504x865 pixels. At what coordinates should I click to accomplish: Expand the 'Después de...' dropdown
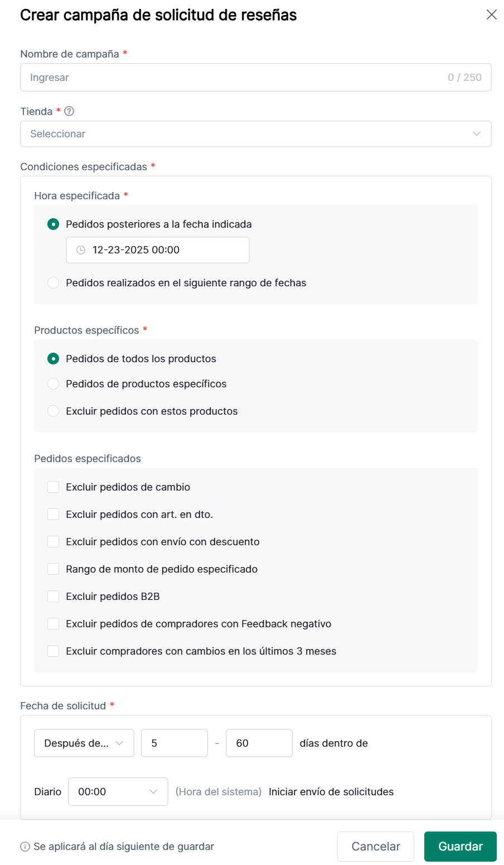(84, 743)
